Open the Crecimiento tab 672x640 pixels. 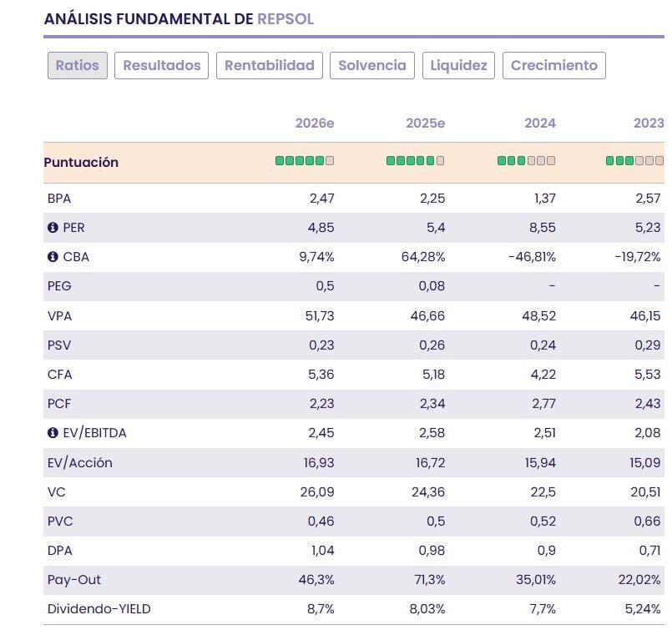[x=554, y=65]
